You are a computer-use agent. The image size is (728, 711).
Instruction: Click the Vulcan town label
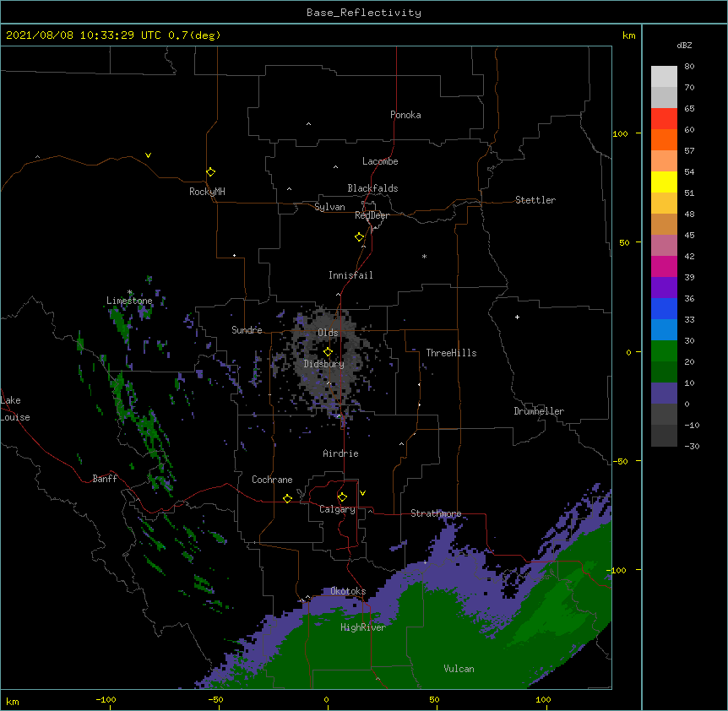tap(459, 669)
